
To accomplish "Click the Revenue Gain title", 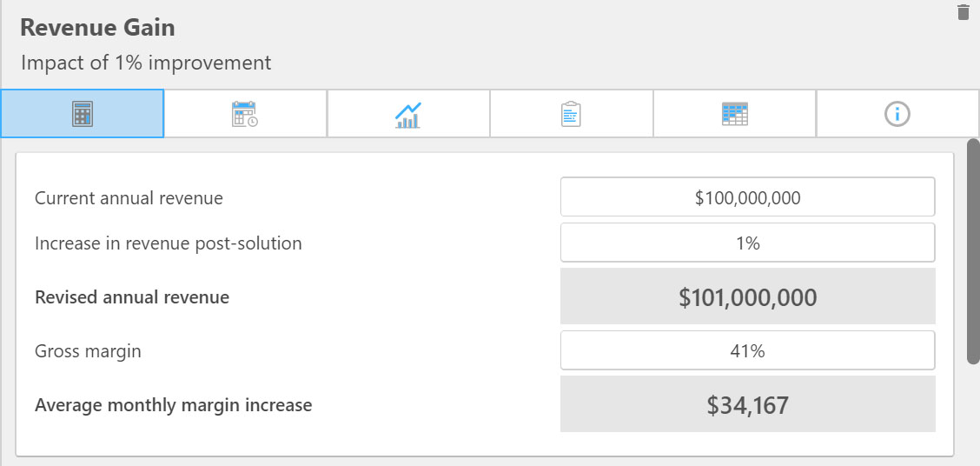I will 97,28.
